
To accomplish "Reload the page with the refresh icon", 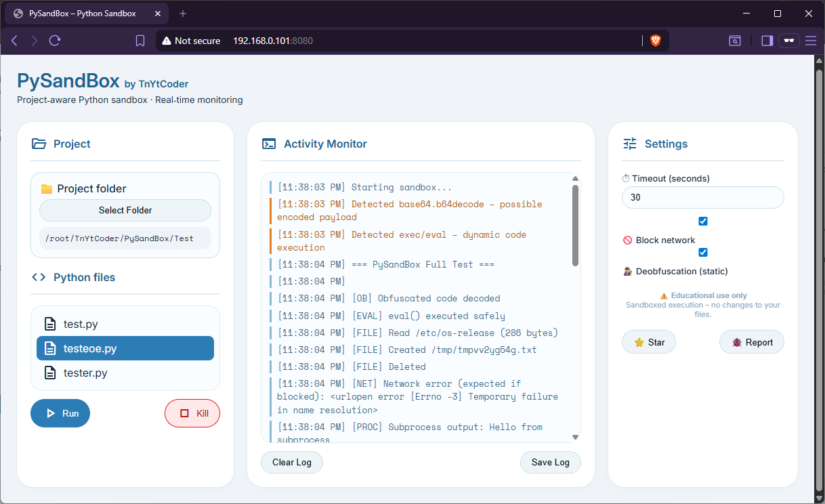I will click(x=55, y=41).
